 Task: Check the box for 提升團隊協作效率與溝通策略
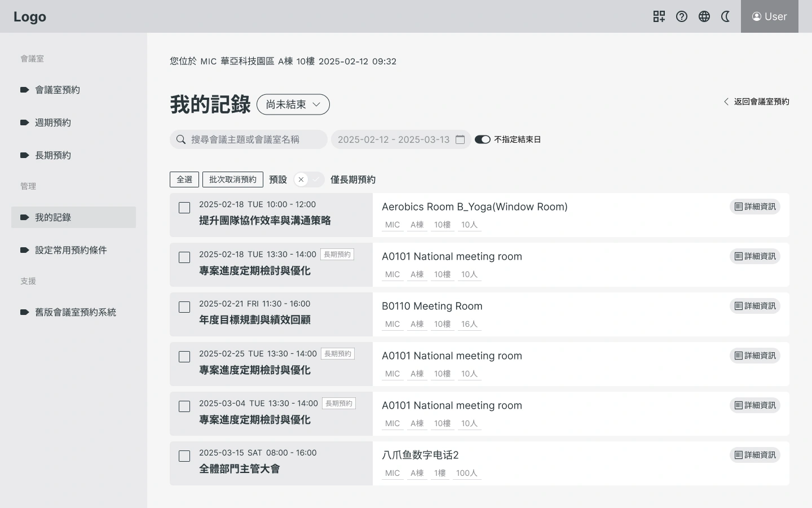pyautogui.click(x=184, y=208)
